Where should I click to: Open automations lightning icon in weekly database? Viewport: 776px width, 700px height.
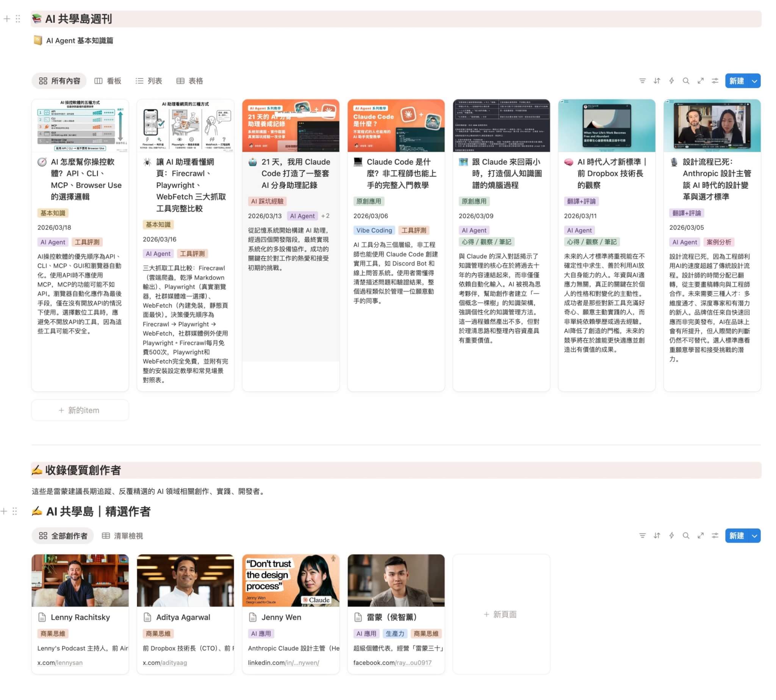(x=671, y=81)
